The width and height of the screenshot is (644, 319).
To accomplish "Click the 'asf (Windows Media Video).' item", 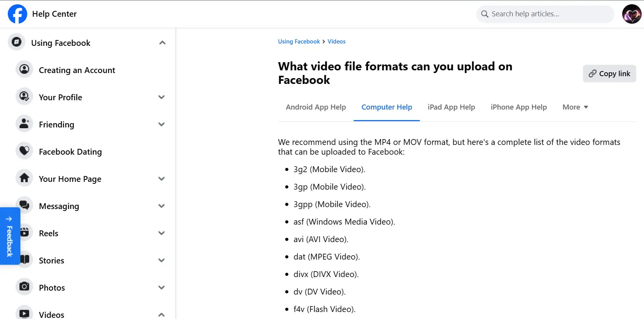I will point(344,222).
